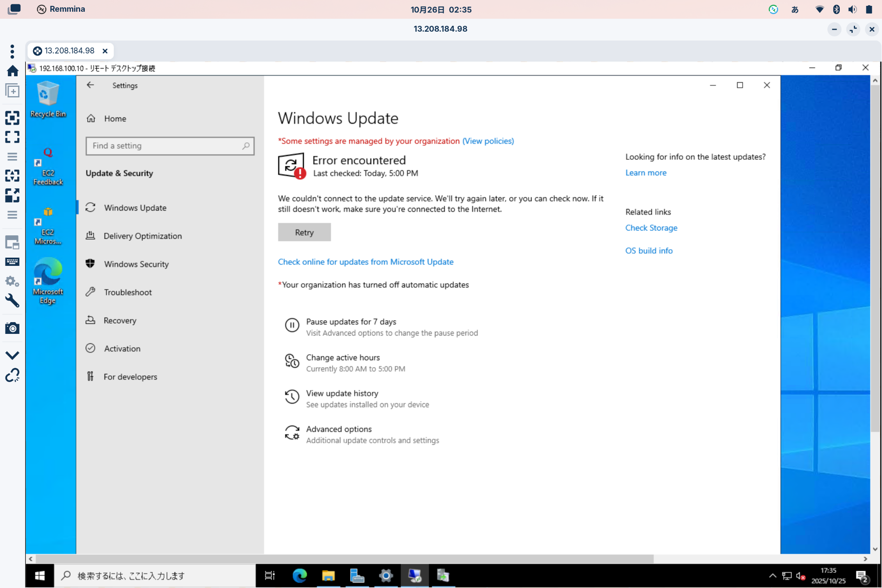The image size is (882, 588).
Task: Capture a screenshot using Remmina's camera icon
Action: pyautogui.click(x=13, y=328)
